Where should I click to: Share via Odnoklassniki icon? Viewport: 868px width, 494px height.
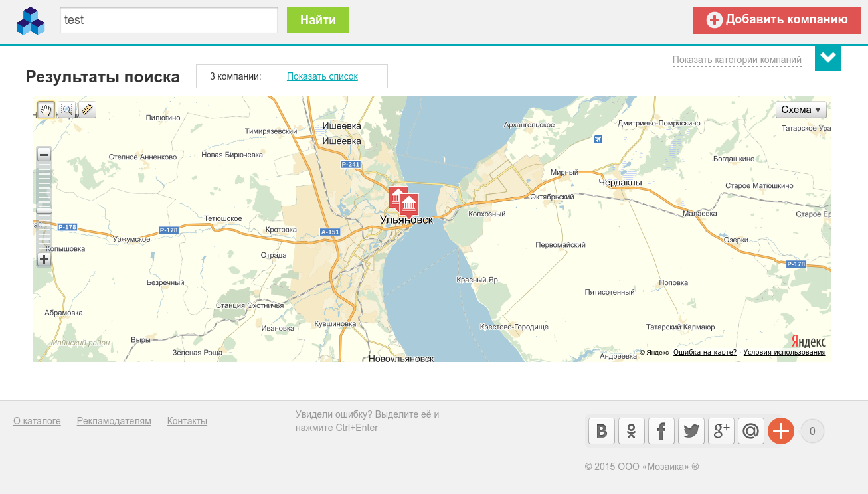click(x=632, y=431)
